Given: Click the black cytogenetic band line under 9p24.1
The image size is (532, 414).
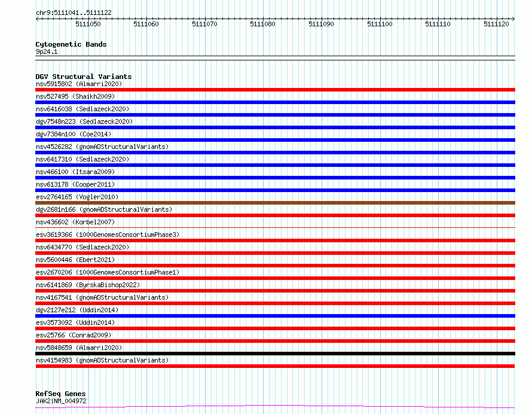Looking at the screenshot, I should [275, 58].
